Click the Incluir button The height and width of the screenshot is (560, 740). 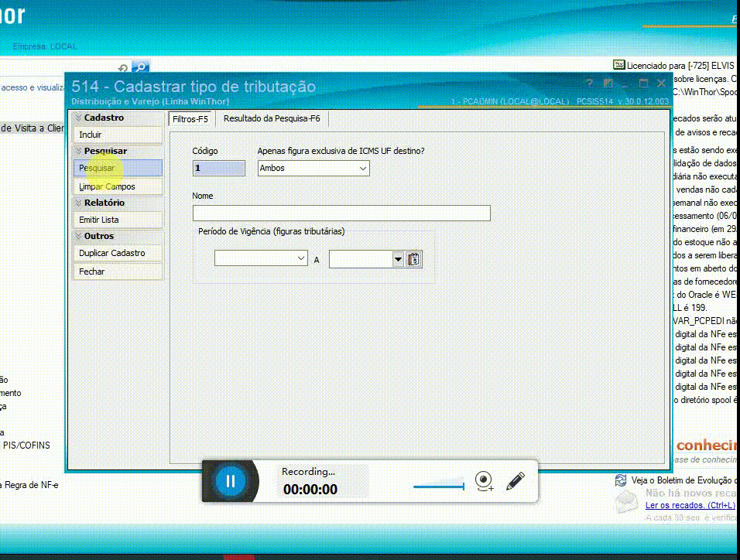118,135
